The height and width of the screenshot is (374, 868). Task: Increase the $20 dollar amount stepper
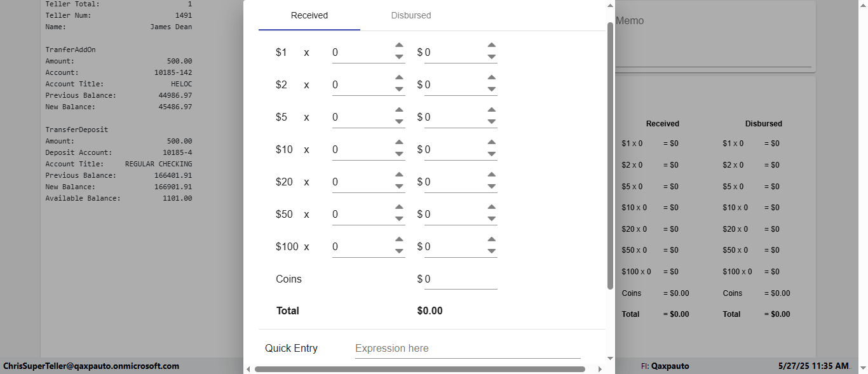(x=491, y=175)
